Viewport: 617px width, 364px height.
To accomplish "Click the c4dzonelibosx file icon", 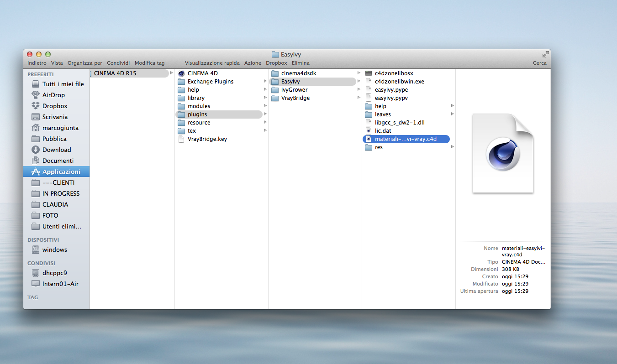I will [369, 73].
